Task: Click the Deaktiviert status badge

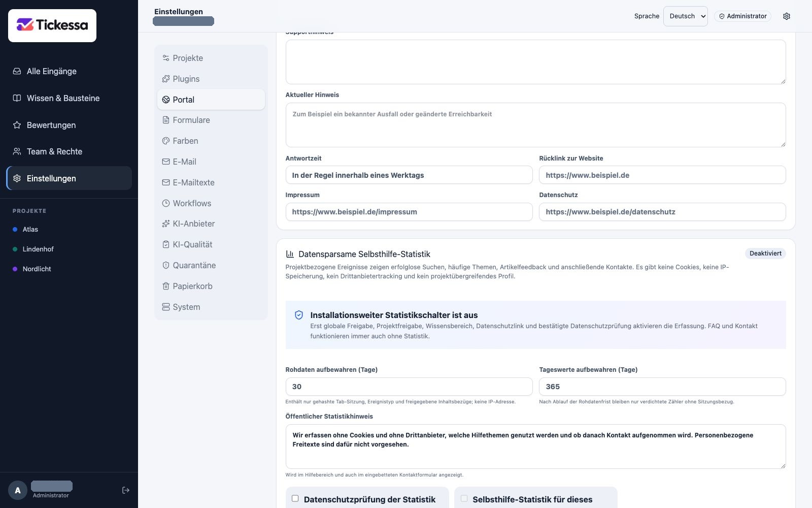Action: tap(765, 253)
